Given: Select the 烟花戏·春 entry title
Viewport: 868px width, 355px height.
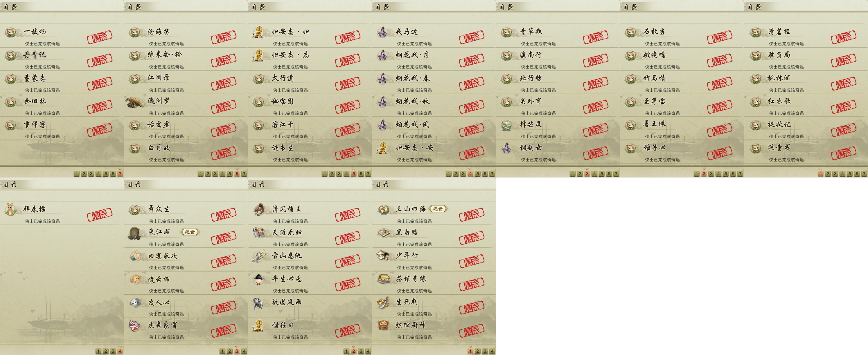Looking at the screenshot, I should point(412,78).
